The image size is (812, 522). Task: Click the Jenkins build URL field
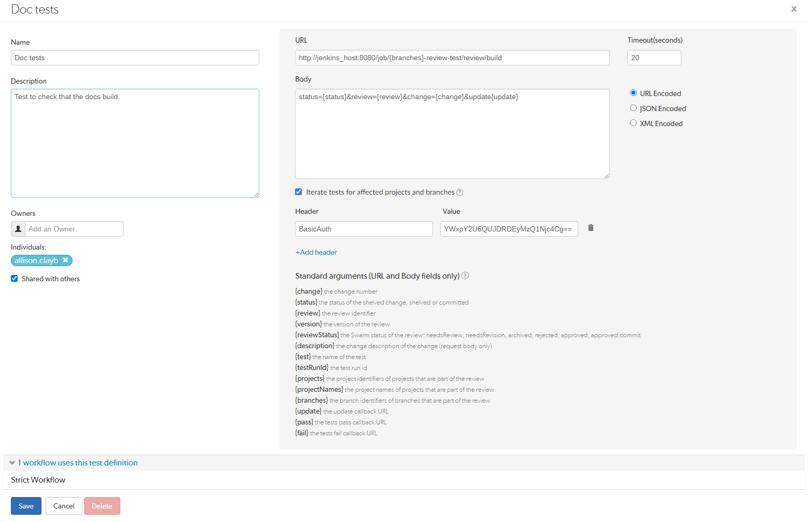452,58
